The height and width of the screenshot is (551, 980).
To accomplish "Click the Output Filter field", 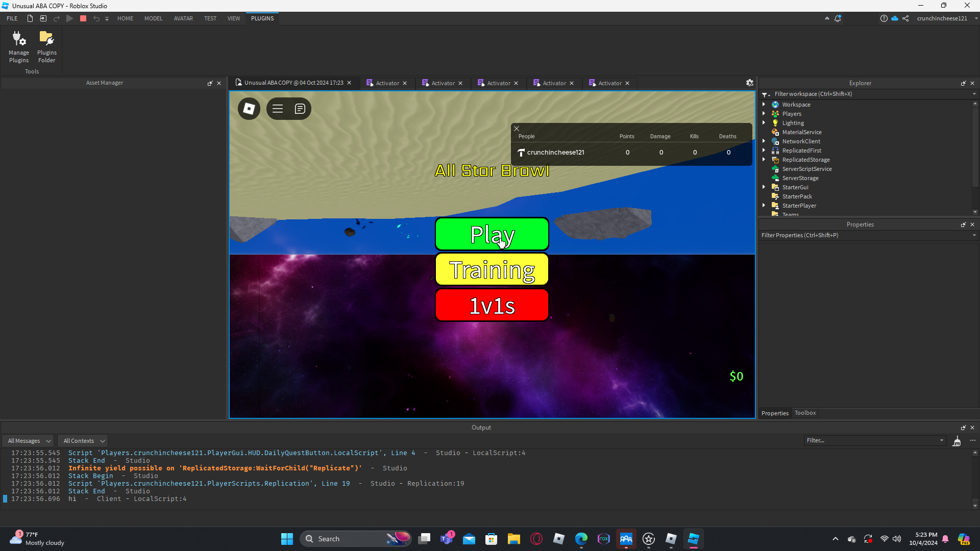I will coord(875,441).
